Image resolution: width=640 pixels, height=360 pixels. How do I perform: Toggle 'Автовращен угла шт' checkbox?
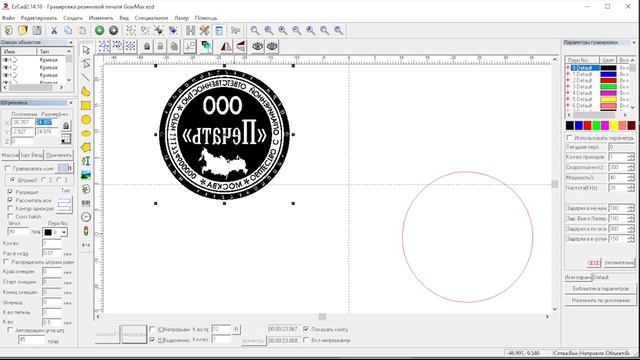pyautogui.click(x=11, y=330)
